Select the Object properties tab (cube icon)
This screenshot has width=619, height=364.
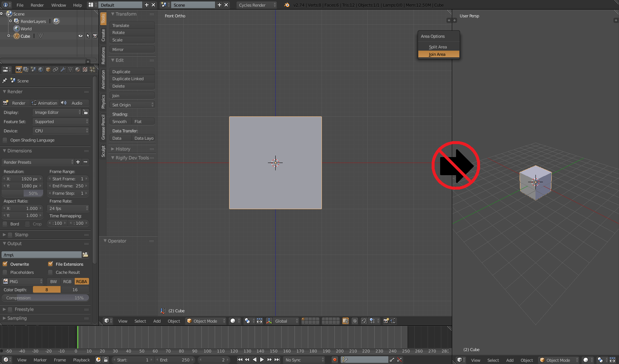click(x=47, y=69)
